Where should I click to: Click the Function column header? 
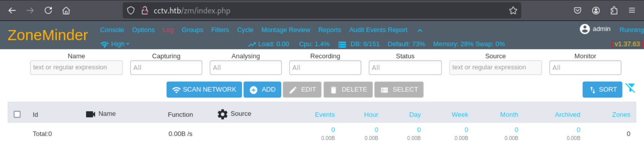(180, 115)
